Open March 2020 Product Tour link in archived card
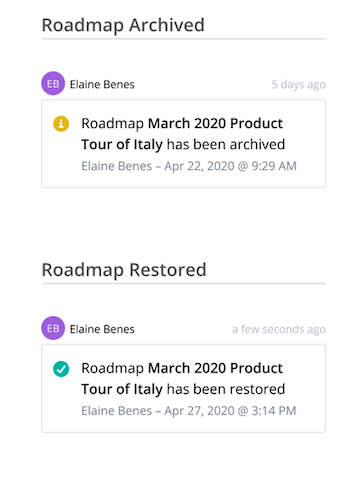361x478 pixels. click(x=216, y=124)
